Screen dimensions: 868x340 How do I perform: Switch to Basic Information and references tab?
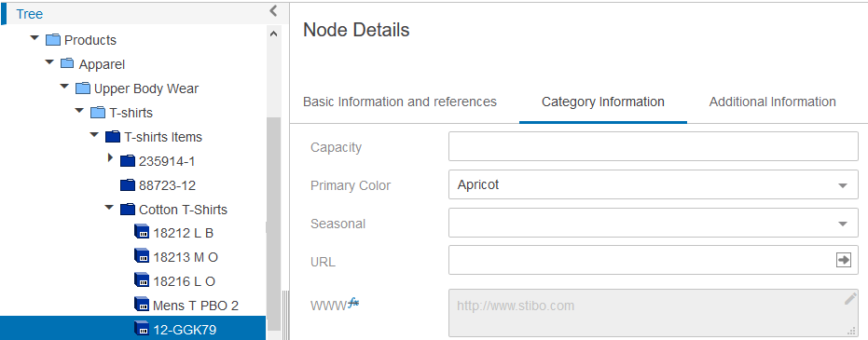[x=400, y=102]
